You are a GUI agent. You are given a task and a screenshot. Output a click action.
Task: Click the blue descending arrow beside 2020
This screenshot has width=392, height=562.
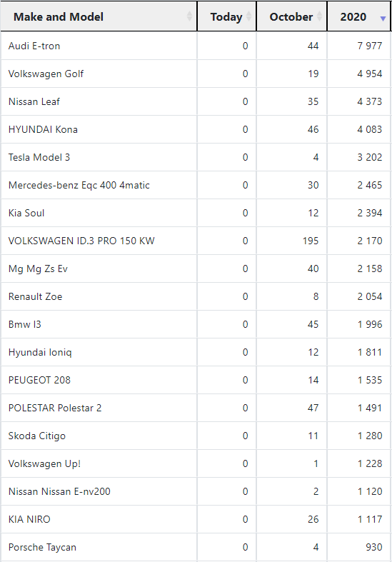(x=383, y=19)
